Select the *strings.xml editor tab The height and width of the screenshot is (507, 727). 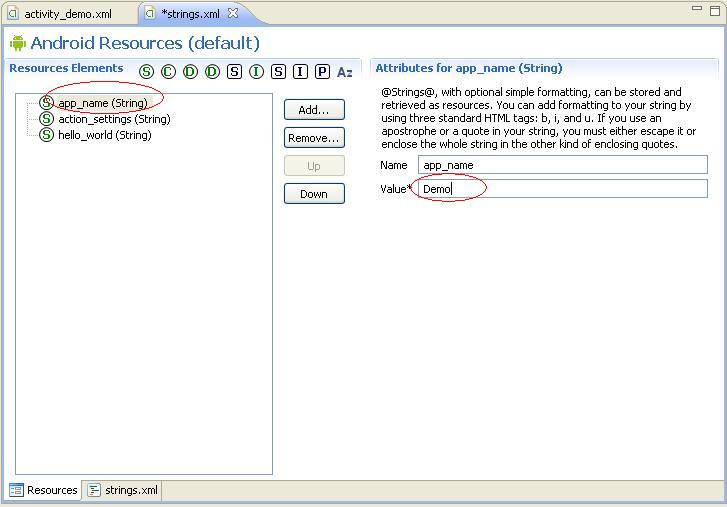[x=190, y=14]
